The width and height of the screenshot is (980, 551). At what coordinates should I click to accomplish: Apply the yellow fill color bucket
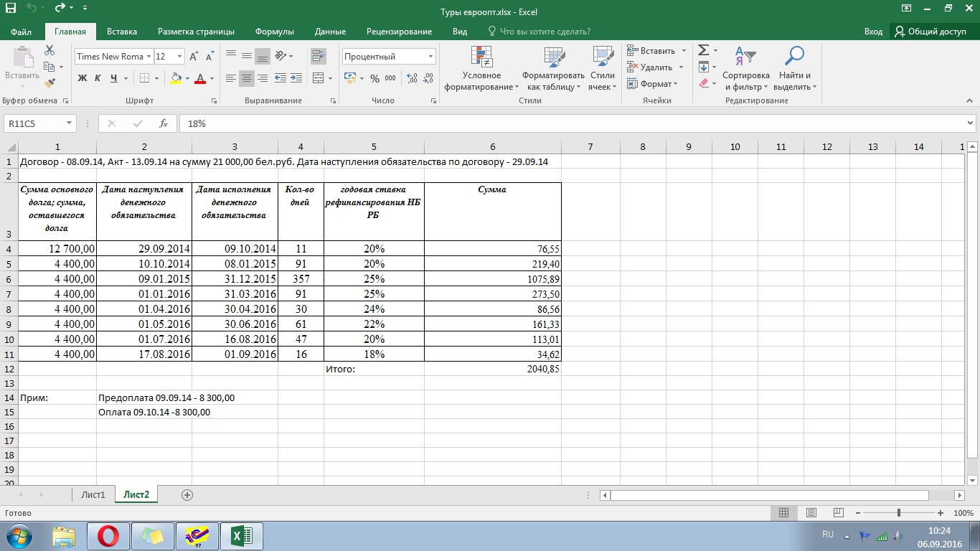(x=176, y=78)
